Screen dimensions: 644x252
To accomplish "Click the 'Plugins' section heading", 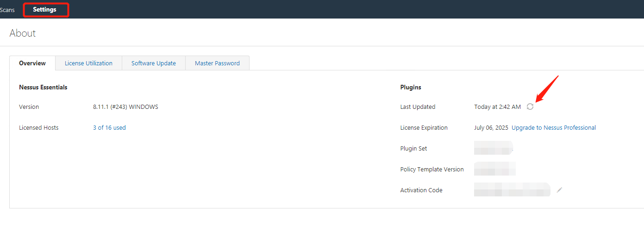I will point(411,87).
